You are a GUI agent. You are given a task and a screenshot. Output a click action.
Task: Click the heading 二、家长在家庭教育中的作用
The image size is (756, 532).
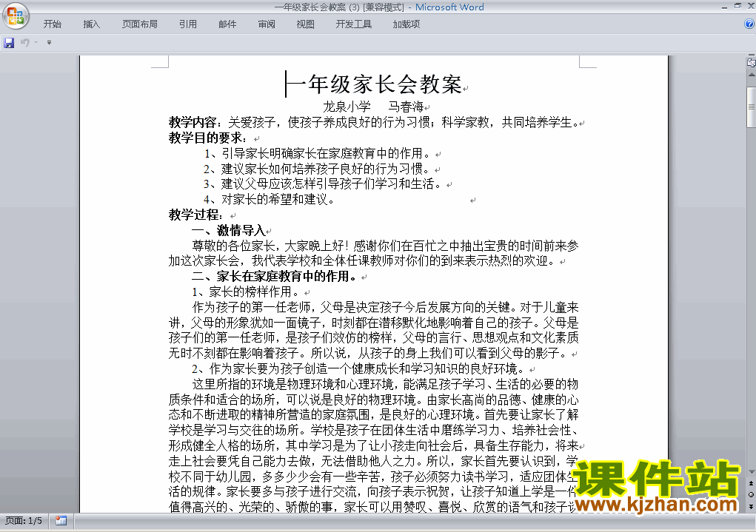tap(275, 276)
